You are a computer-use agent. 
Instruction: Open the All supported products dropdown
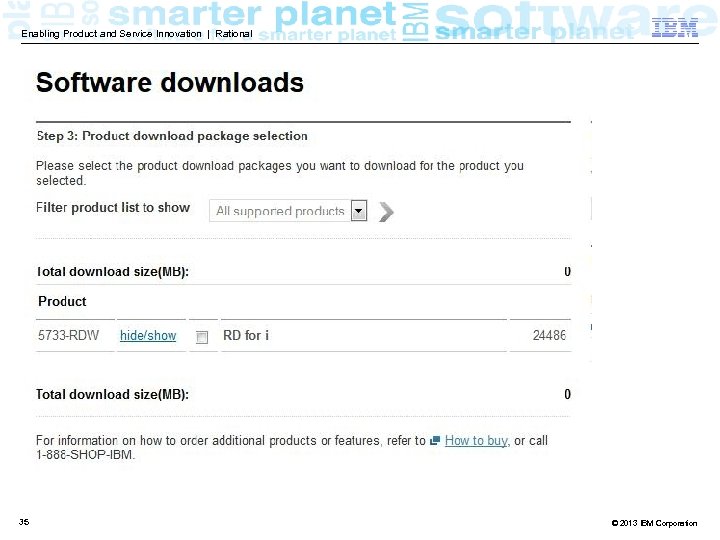coord(288,211)
